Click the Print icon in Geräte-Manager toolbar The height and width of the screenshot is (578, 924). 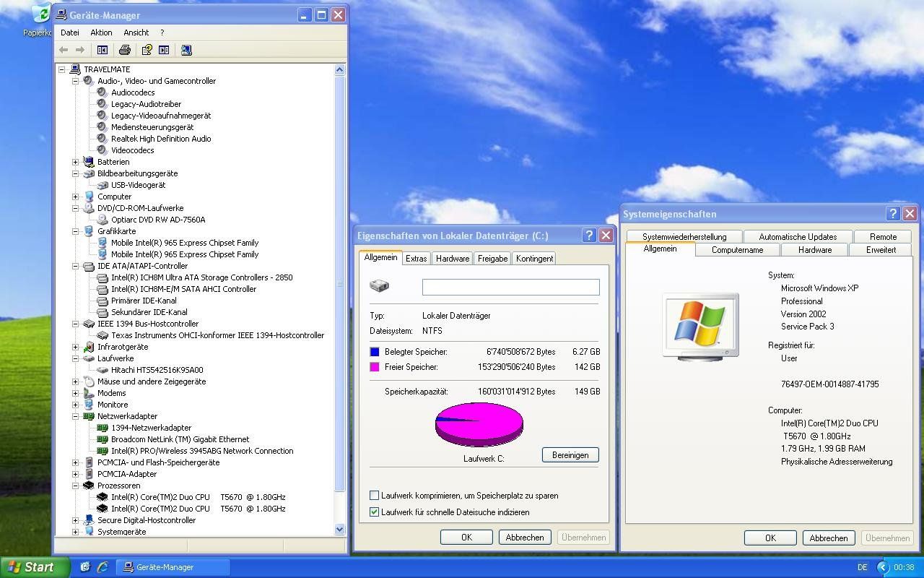coord(125,50)
